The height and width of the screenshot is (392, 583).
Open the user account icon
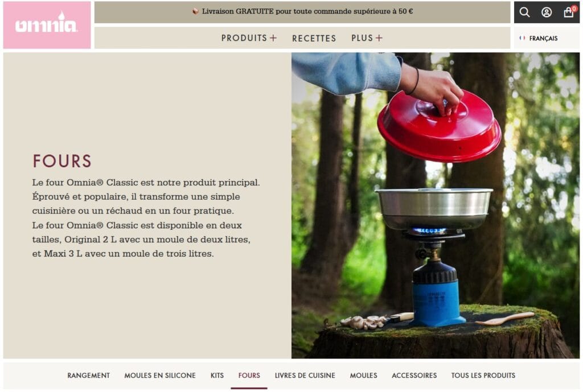click(546, 13)
